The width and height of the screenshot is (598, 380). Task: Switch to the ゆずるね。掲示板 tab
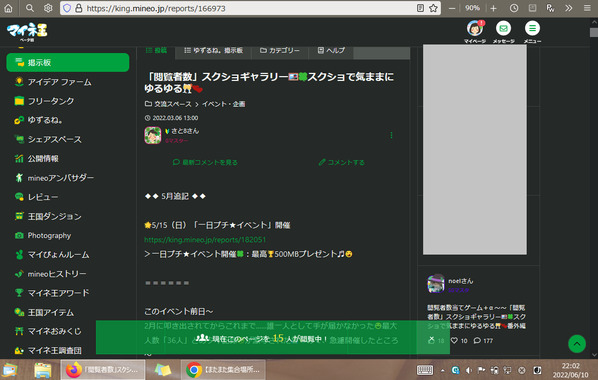[x=214, y=51]
